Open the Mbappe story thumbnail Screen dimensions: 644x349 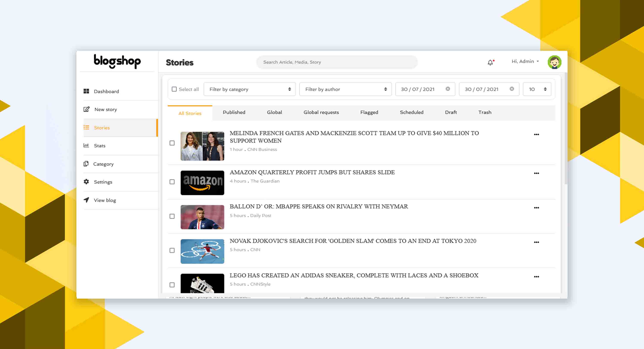[202, 217]
